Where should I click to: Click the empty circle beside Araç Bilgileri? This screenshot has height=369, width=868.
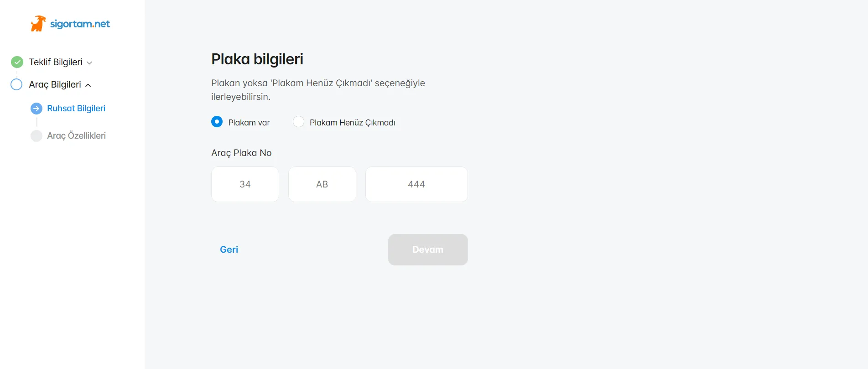16,84
